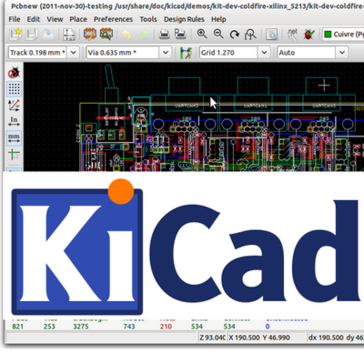Click the icon just before Undo
The height and width of the screenshot is (364, 364).
[x=107, y=34]
